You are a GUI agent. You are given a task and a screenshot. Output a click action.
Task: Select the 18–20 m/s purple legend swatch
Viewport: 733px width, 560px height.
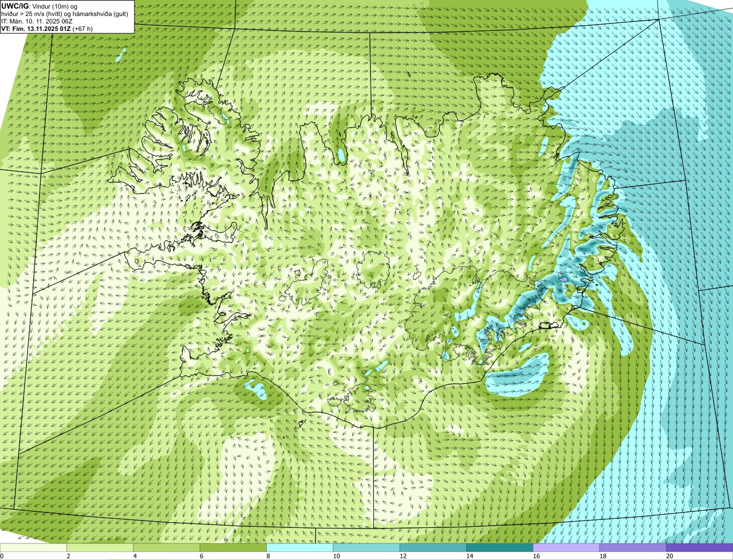point(633,548)
